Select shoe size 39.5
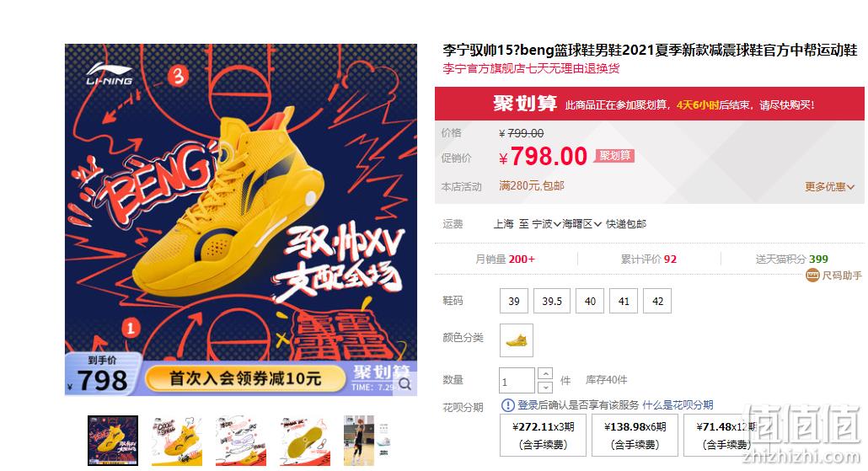 tap(552, 301)
